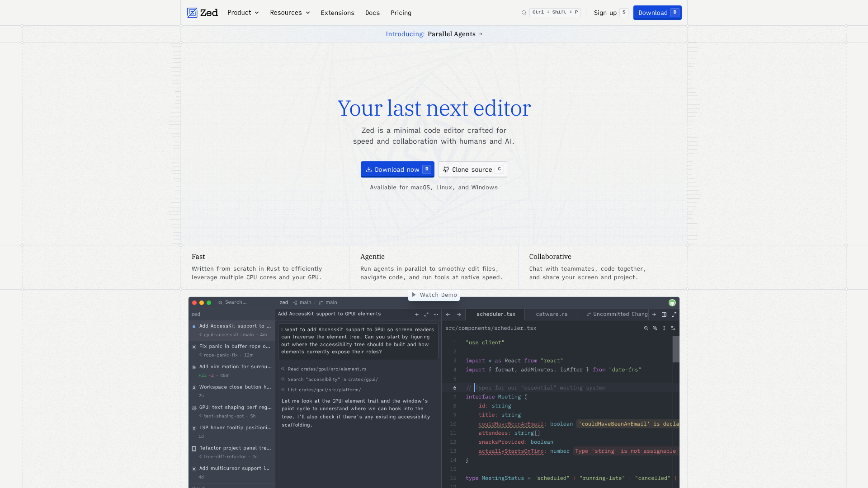Click the user avatar in editor title bar

[x=672, y=303]
